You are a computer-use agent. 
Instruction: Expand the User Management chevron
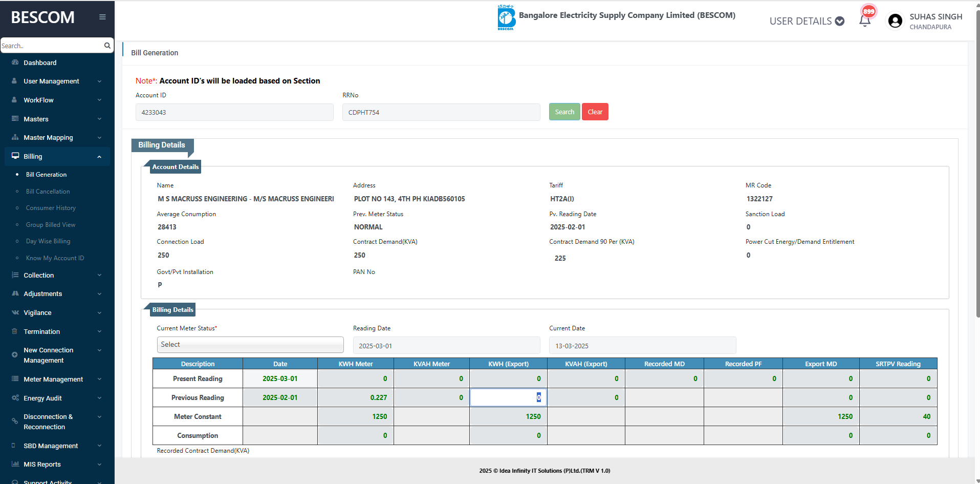(99, 81)
